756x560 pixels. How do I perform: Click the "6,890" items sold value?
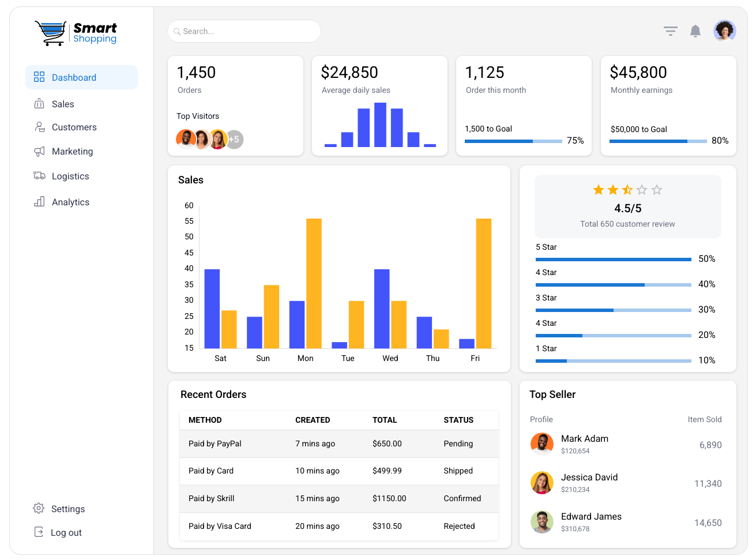point(710,445)
